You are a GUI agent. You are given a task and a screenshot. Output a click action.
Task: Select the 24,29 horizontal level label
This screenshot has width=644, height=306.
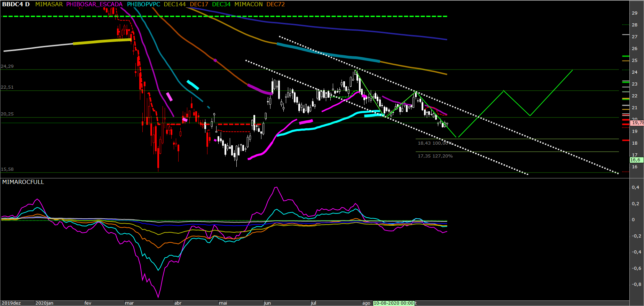click(x=7, y=66)
